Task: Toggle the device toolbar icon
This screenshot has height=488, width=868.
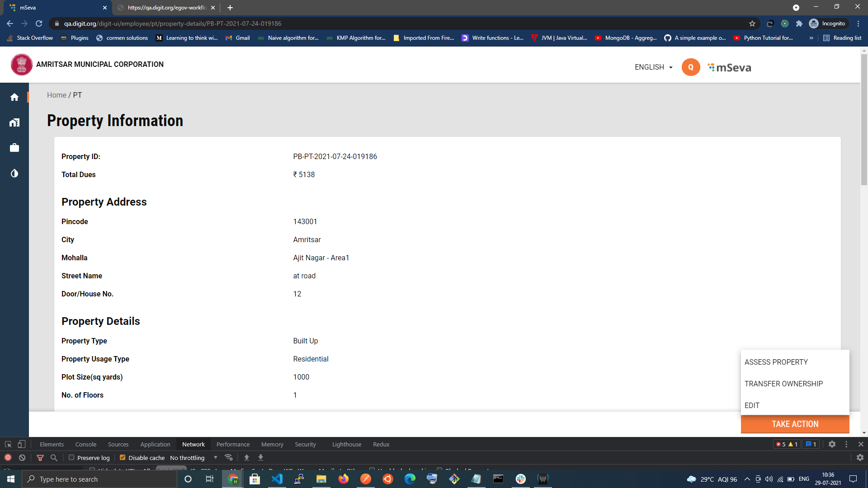Action: [x=21, y=444]
